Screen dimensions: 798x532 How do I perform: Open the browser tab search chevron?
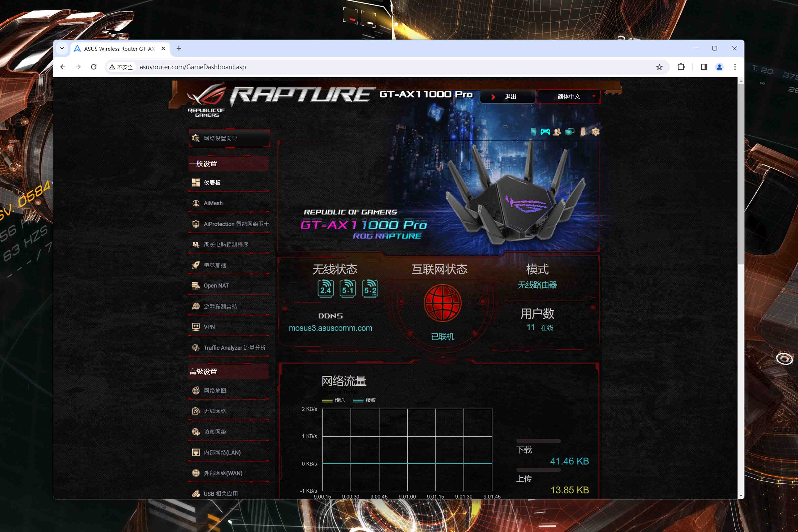coord(62,48)
